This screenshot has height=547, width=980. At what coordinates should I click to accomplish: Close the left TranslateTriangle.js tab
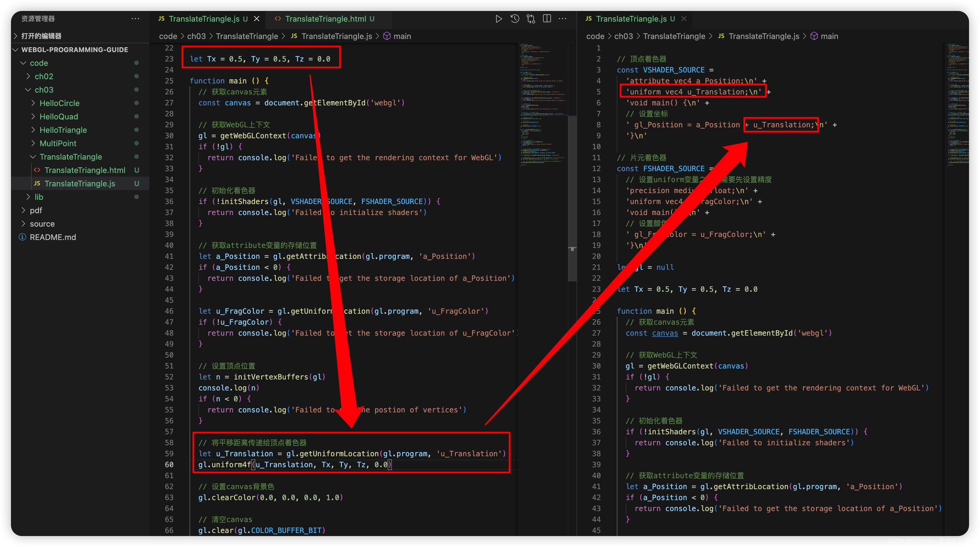tap(257, 19)
